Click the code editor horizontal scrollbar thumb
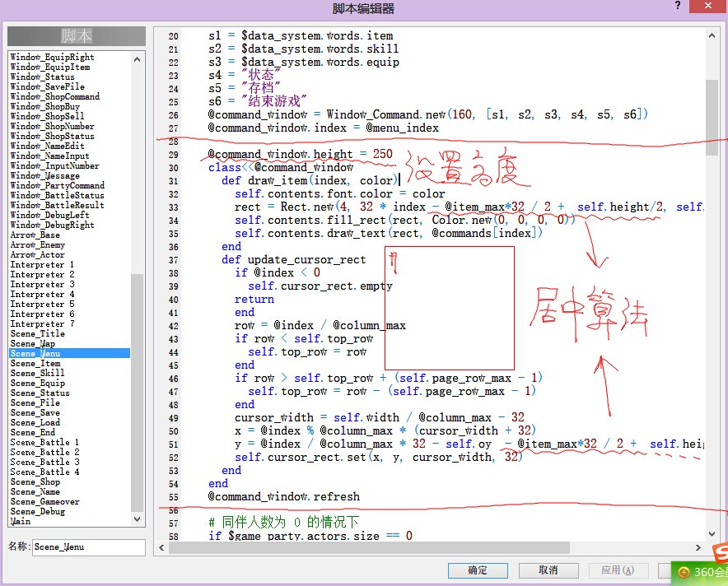Screen dimensions: 728x586 pos(369,547)
